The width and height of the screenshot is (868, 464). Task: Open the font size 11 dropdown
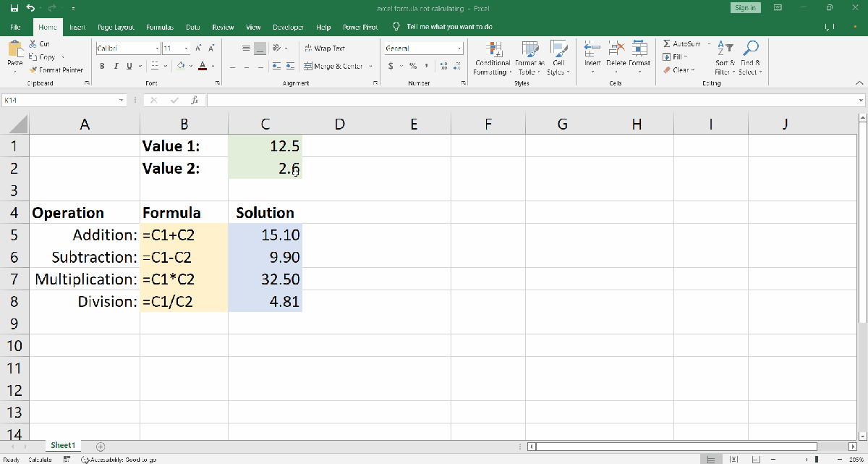pyautogui.click(x=186, y=48)
